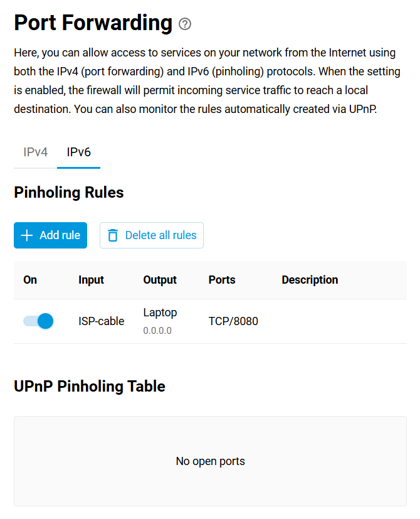Open the Laptop output entry
Image resolution: width=420 pixels, height=519 pixels.
pyautogui.click(x=160, y=313)
